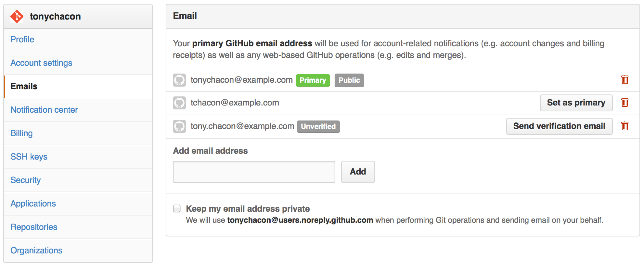
Task: Go to Account settings in sidebar
Action: pyautogui.click(x=41, y=63)
